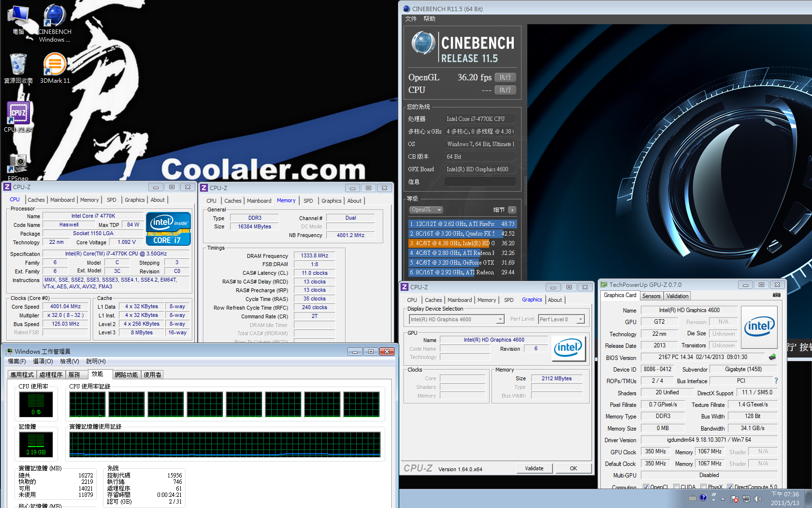Click the Intel logo in CPU-Z Graphics window
Image resolution: width=812 pixels, height=508 pixels.
click(x=568, y=348)
